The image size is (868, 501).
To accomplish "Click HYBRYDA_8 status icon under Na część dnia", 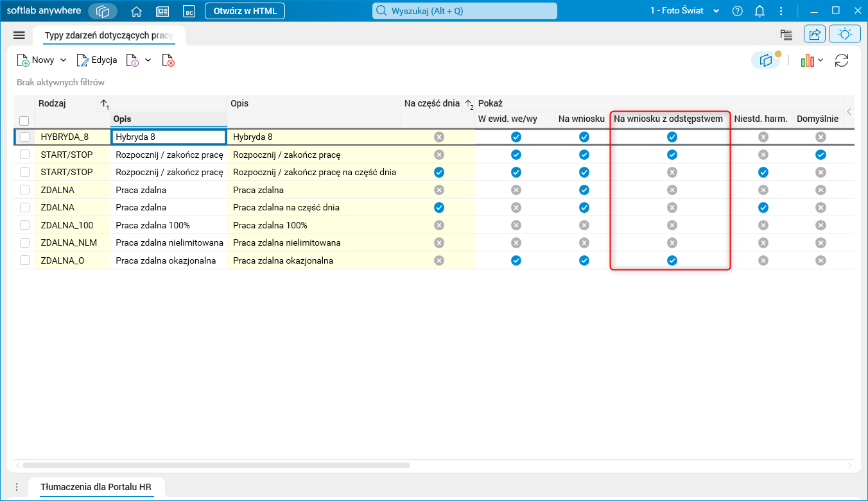I will (x=439, y=137).
